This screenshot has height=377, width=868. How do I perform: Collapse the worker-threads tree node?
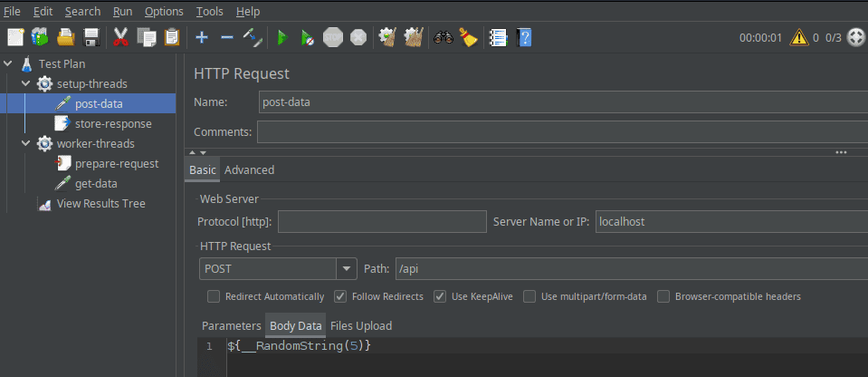[x=25, y=144]
